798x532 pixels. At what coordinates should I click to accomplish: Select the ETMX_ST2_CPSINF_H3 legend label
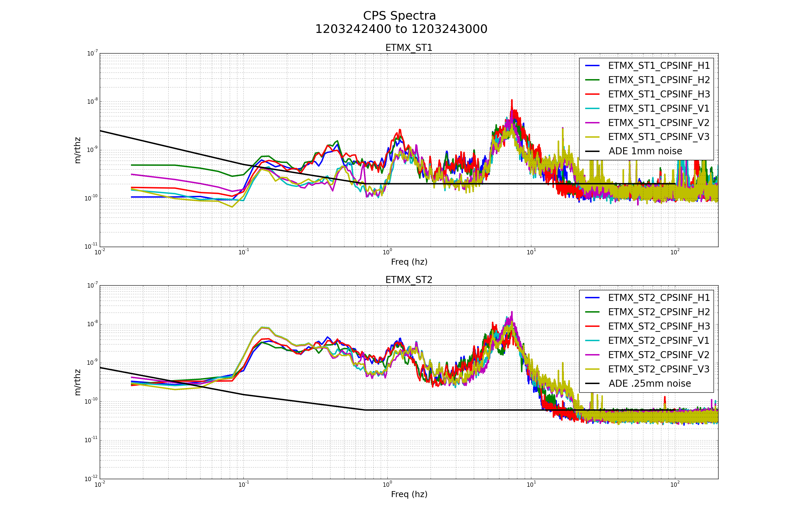pos(659,326)
